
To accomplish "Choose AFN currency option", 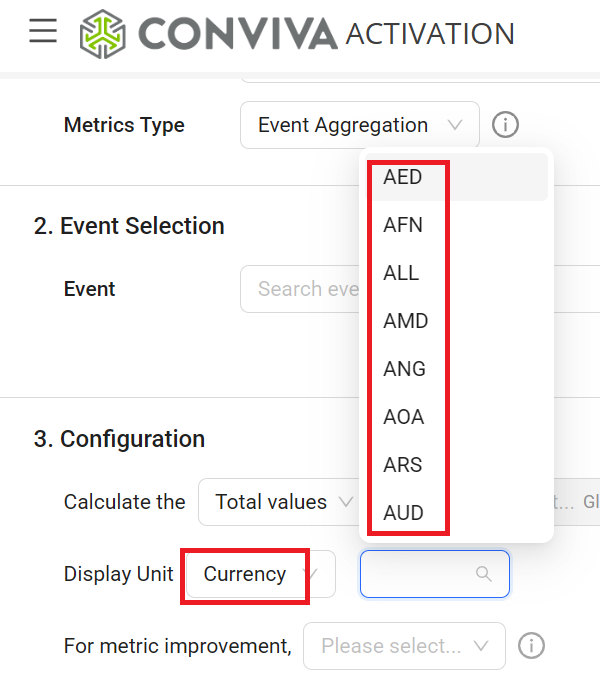I will pyautogui.click(x=403, y=225).
